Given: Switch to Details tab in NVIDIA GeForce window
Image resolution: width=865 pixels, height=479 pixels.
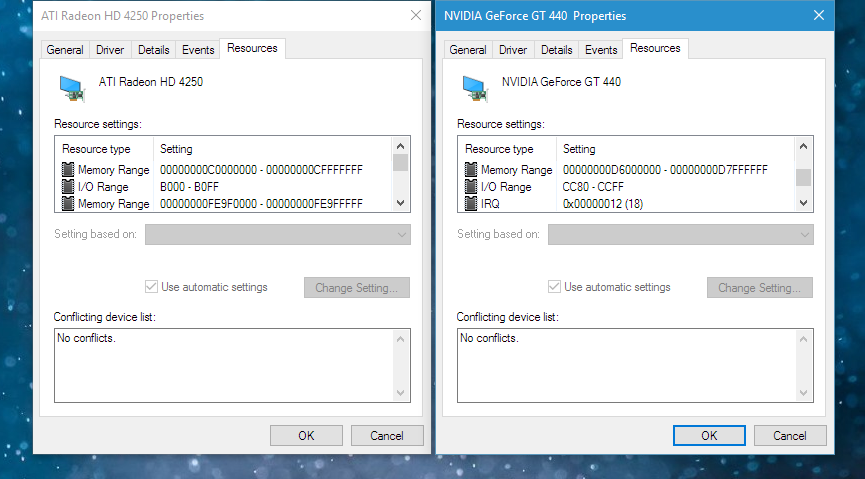Looking at the screenshot, I should click(x=557, y=50).
